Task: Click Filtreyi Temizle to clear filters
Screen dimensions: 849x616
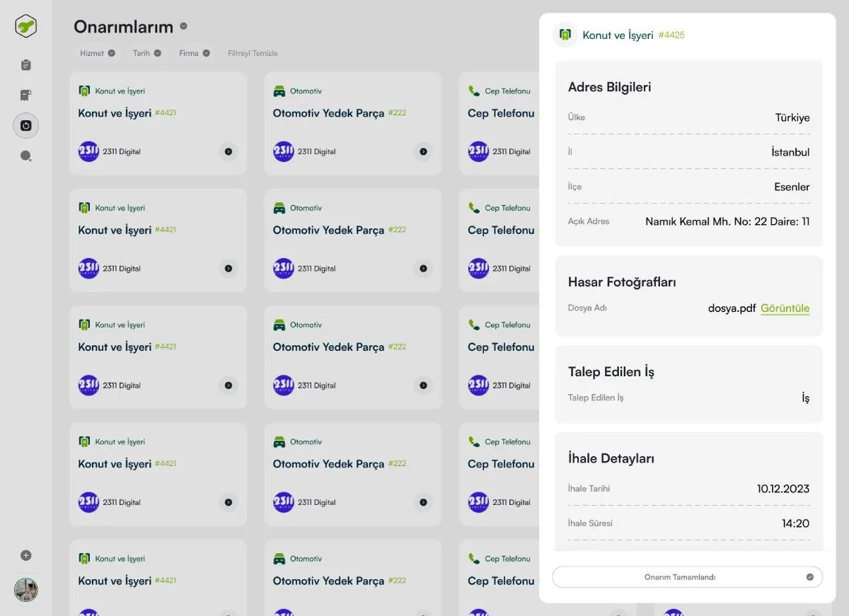Action: coord(253,53)
